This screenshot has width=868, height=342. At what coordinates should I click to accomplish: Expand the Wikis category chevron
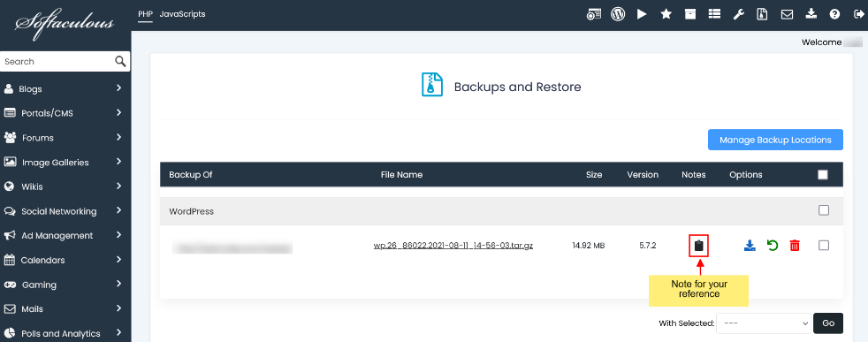119,186
